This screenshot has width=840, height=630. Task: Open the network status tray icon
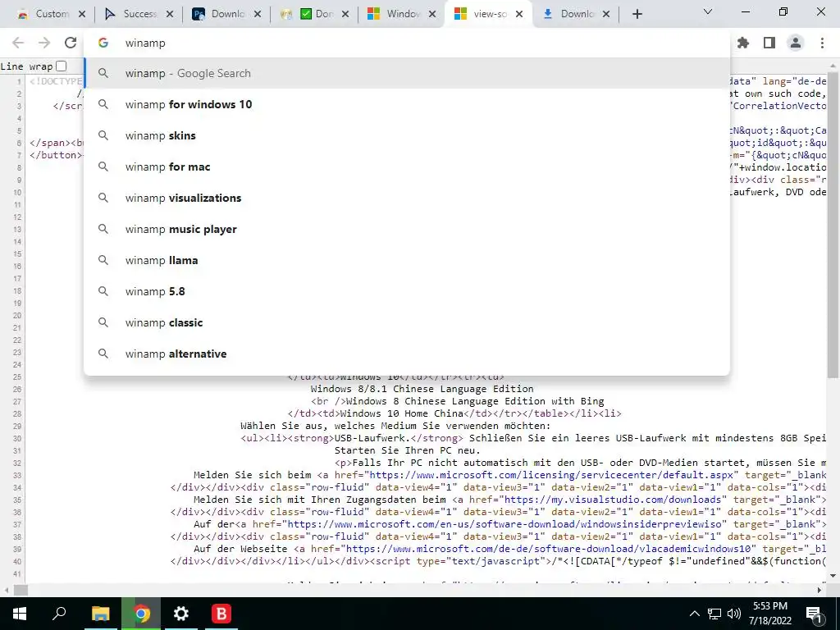(714, 614)
